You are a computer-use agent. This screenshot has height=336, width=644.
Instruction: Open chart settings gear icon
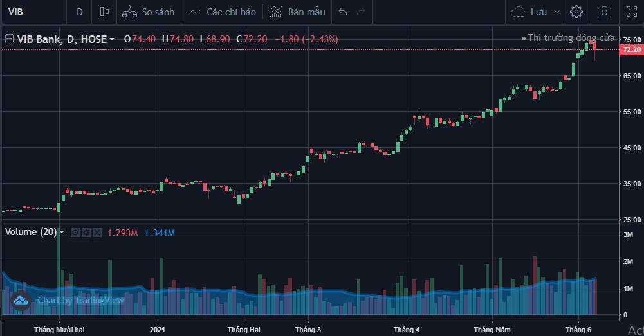[576, 12]
